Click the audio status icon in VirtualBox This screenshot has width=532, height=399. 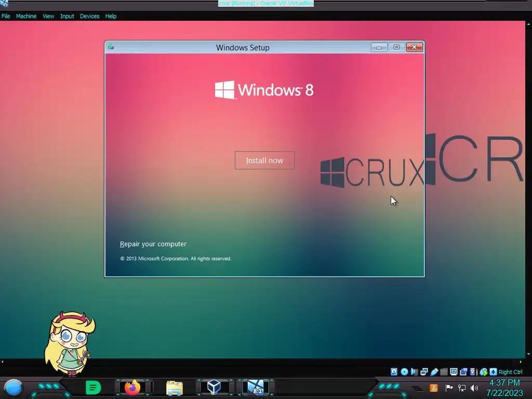click(x=414, y=372)
